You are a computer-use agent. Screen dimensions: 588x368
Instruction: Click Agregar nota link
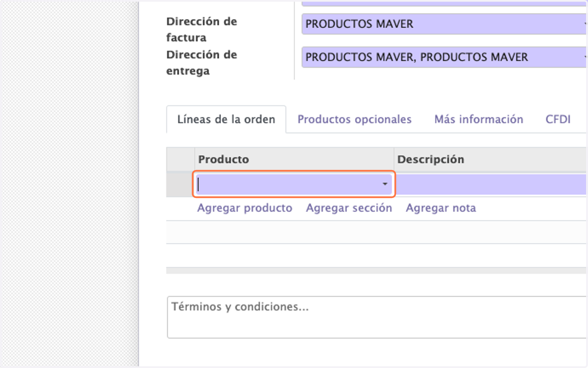441,208
